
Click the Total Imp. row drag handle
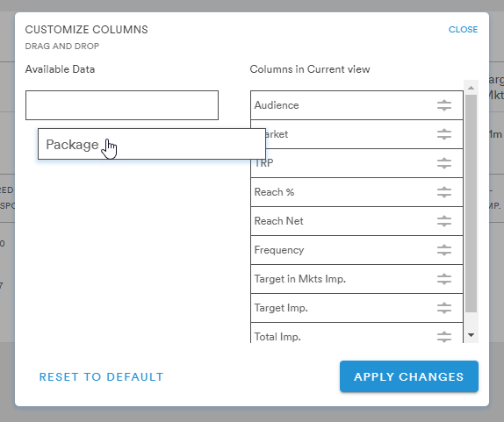point(444,337)
